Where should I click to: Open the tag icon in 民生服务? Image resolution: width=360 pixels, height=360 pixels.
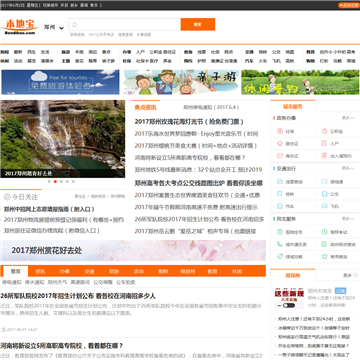pyautogui.click(x=280, y=257)
